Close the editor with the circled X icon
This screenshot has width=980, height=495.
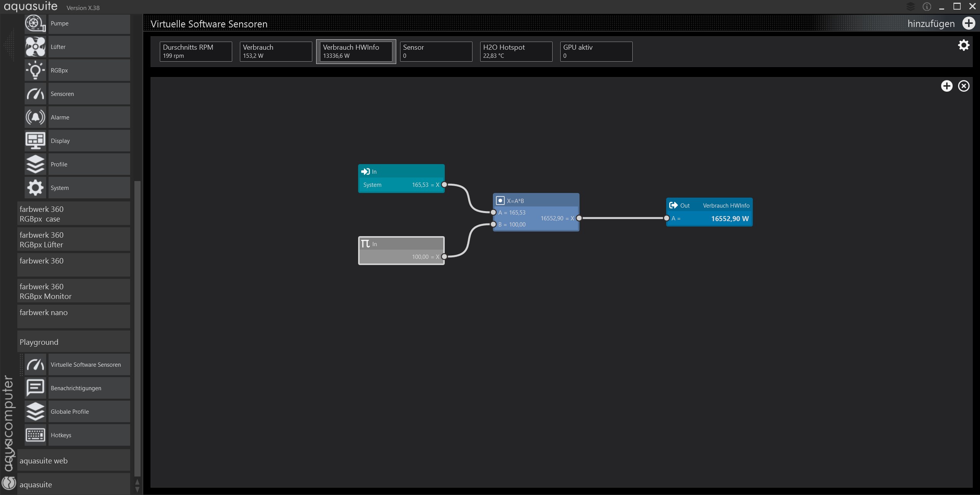(x=963, y=86)
